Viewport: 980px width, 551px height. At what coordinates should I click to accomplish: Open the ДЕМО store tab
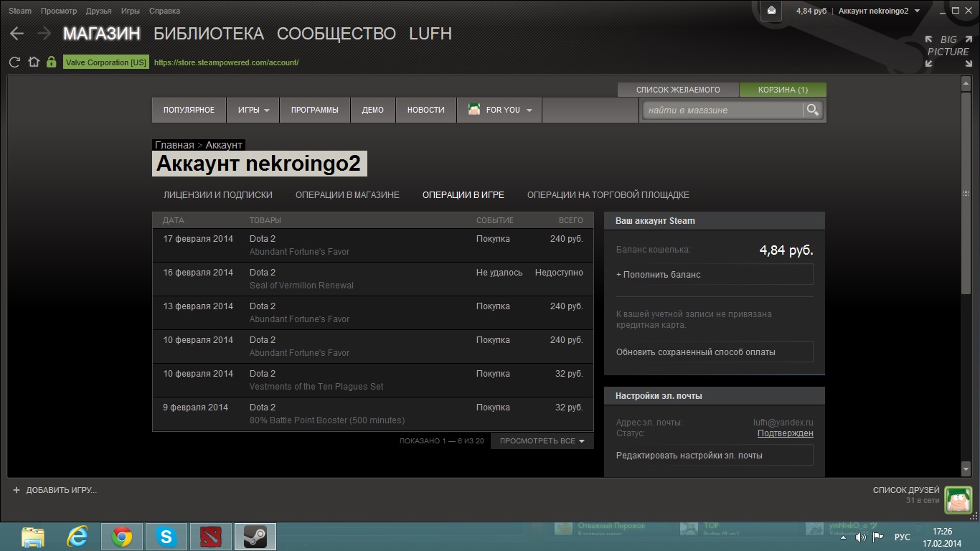pyautogui.click(x=373, y=110)
